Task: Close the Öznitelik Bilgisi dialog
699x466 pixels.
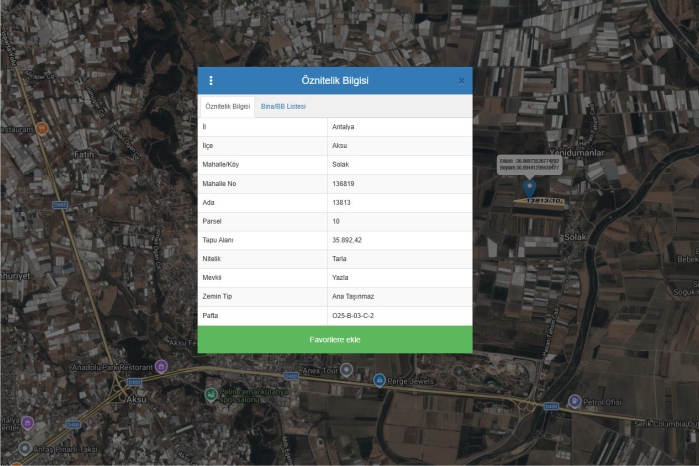Action: click(461, 81)
